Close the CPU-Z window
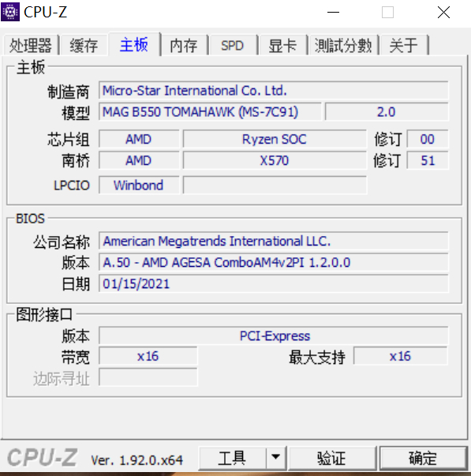This screenshot has width=471, height=476. (x=443, y=13)
